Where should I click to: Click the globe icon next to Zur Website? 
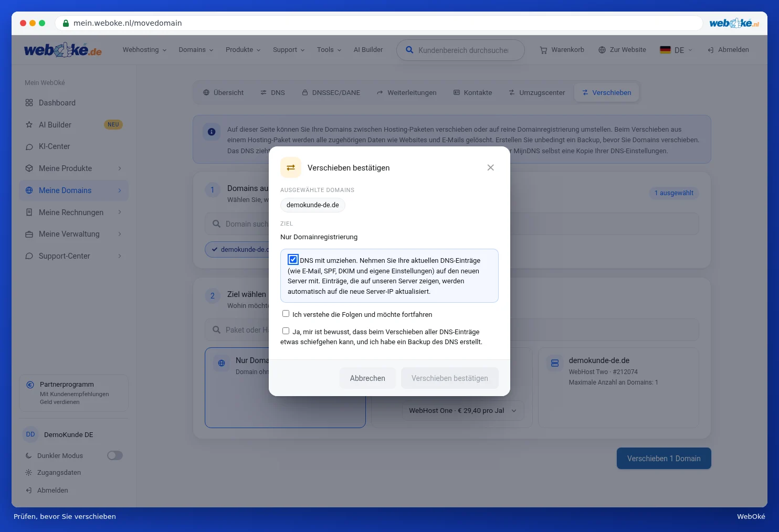(602, 50)
